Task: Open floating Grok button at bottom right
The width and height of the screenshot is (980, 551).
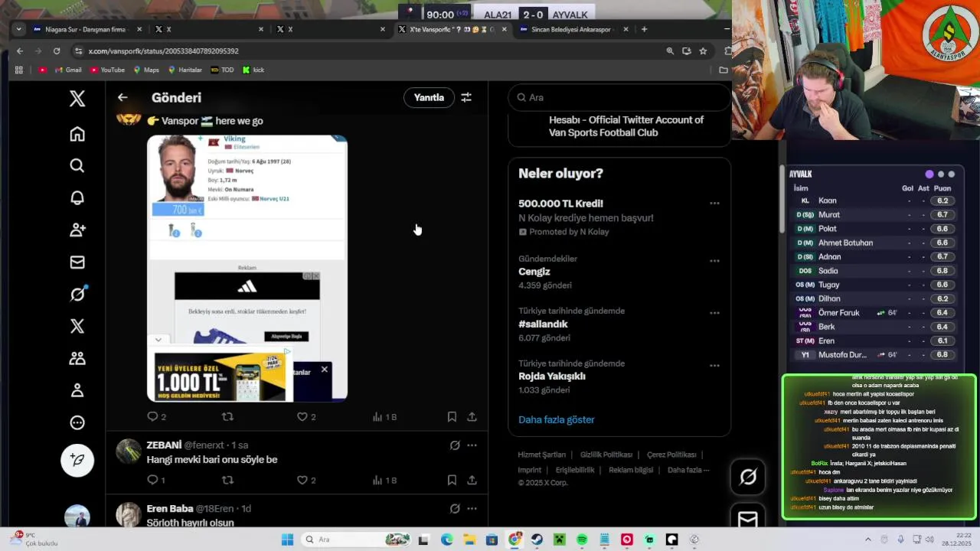Action: (x=748, y=477)
